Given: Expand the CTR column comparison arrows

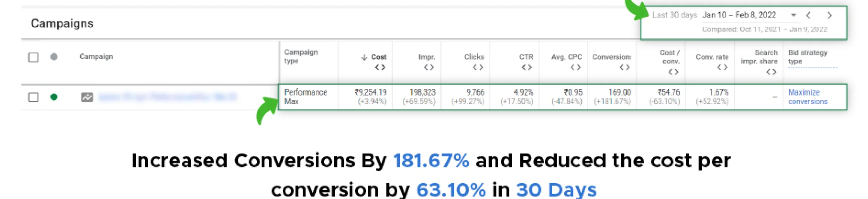Looking at the screenshot, I should [x=527, y=67].
